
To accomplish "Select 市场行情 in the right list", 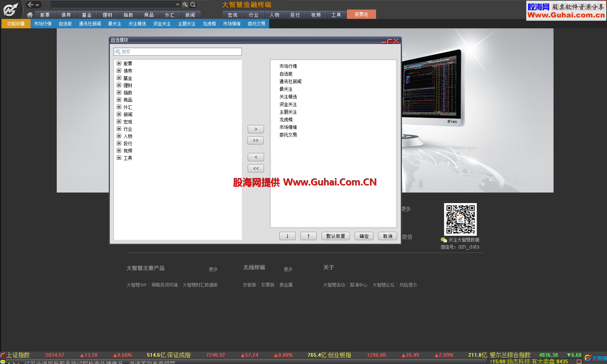I will (288, 66).
